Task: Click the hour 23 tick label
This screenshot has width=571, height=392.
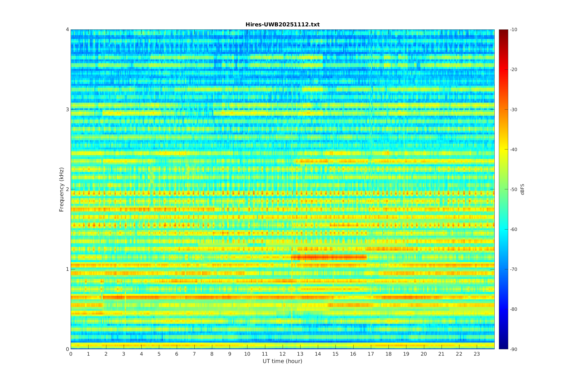Action: 477,354
